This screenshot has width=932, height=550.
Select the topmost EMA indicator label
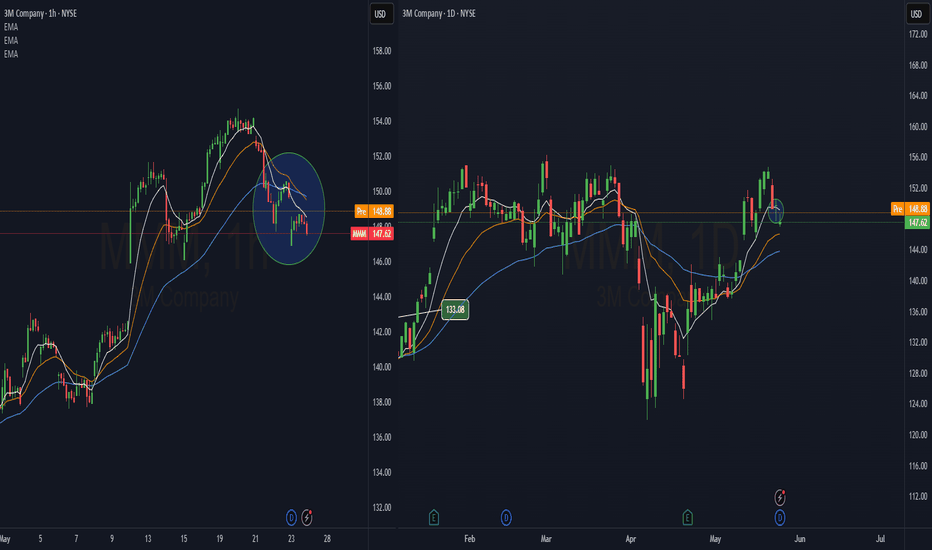tap(11, 27)
